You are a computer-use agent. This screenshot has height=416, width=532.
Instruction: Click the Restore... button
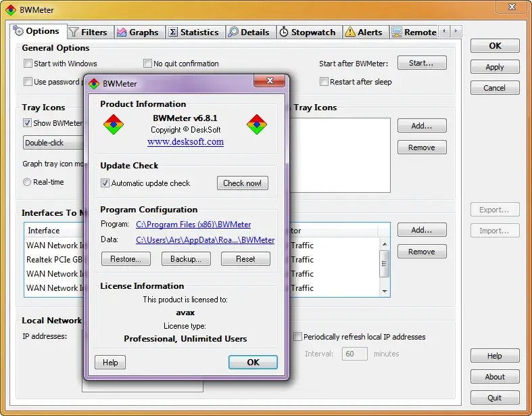pyautogui.click(x=126, y=259)
